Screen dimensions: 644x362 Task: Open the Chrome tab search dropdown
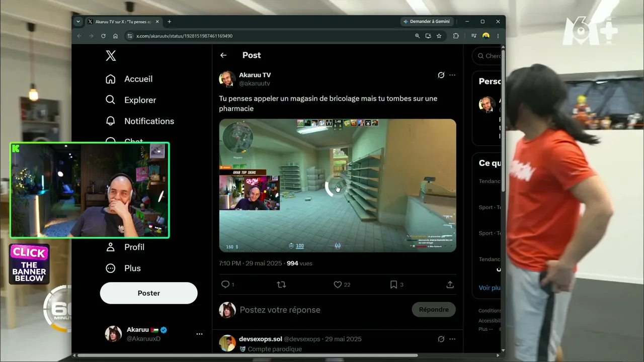click(x=78, y=22)
